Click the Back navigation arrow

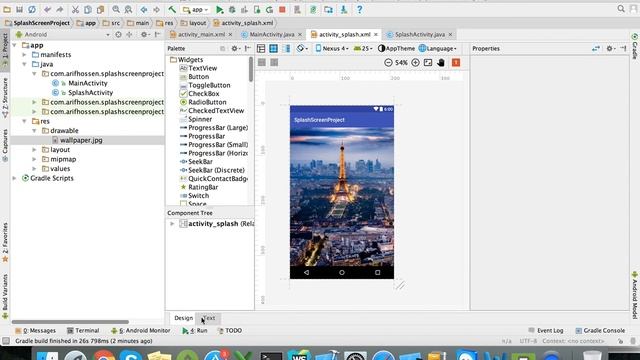(144, 9)
